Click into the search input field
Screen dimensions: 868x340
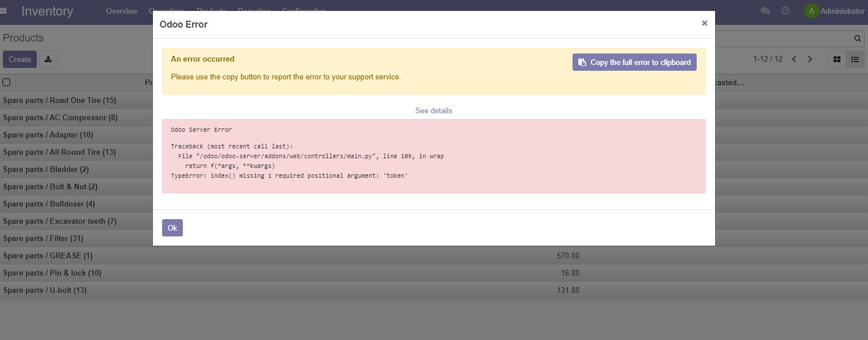tap(783, 39)
